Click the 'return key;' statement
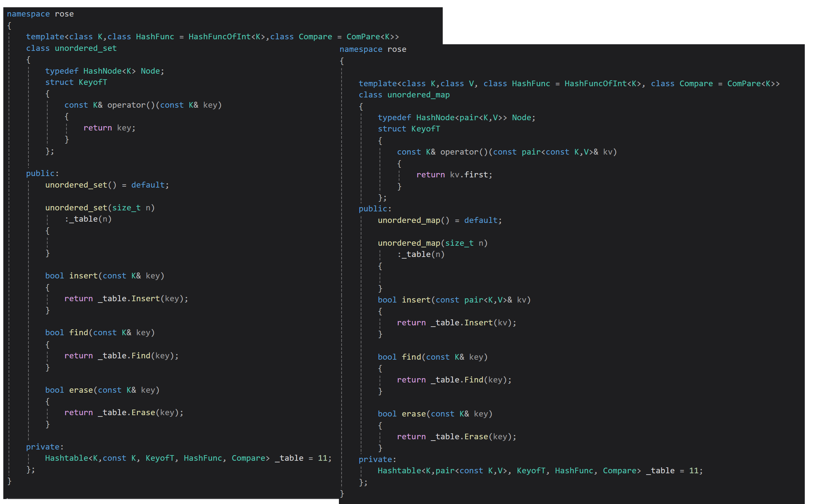Image resolution: width=820 pixels, height=504 pixels. click(x=109, y=128)
